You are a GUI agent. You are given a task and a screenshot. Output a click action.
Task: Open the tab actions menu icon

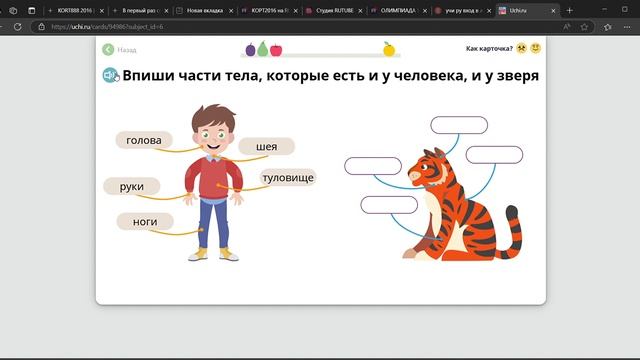pos(32,11)
